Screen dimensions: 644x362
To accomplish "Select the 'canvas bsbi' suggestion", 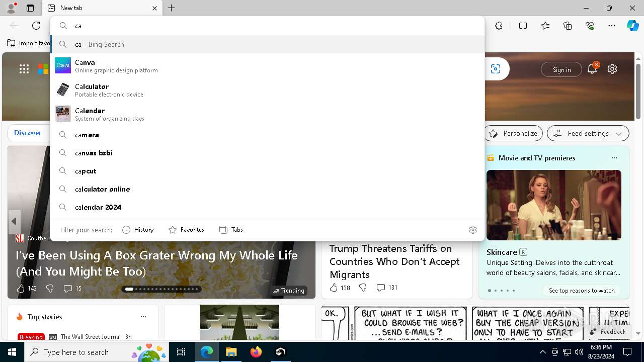I will (268, 153).
